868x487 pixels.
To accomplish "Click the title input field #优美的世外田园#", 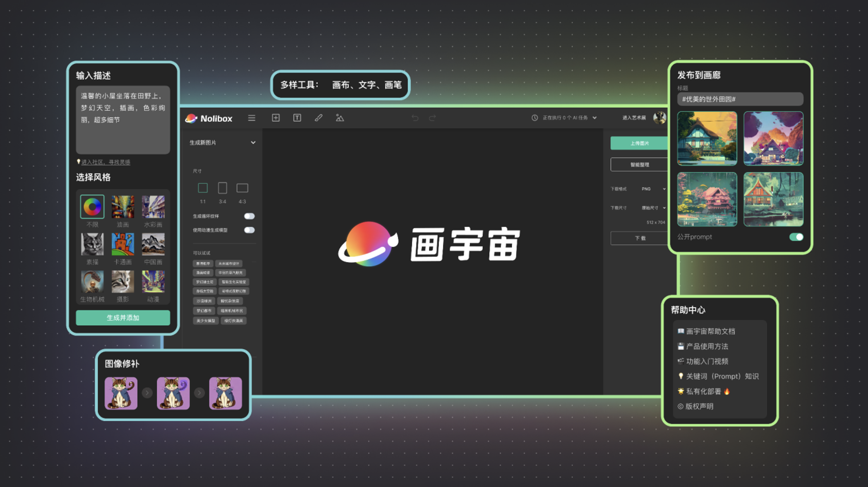I will click(740, 99).
